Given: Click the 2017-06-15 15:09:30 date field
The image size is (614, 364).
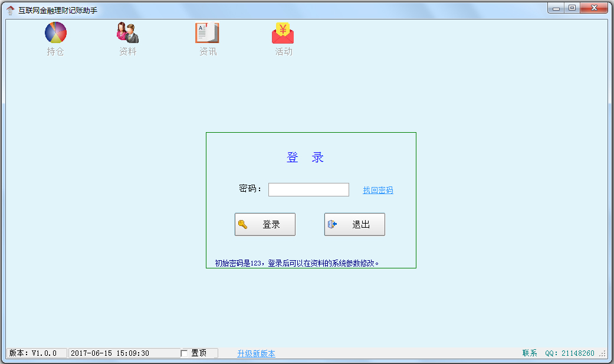Looking at the screenshot, I should (124, 353).
